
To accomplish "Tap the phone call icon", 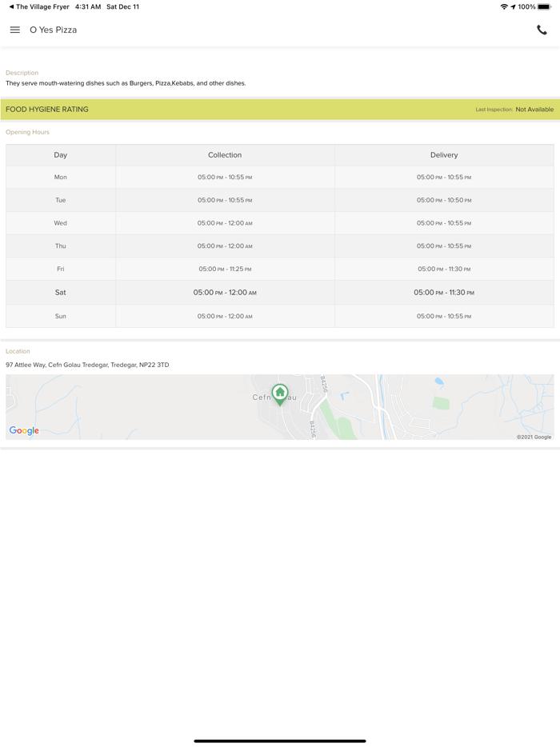I will [542, 30].
